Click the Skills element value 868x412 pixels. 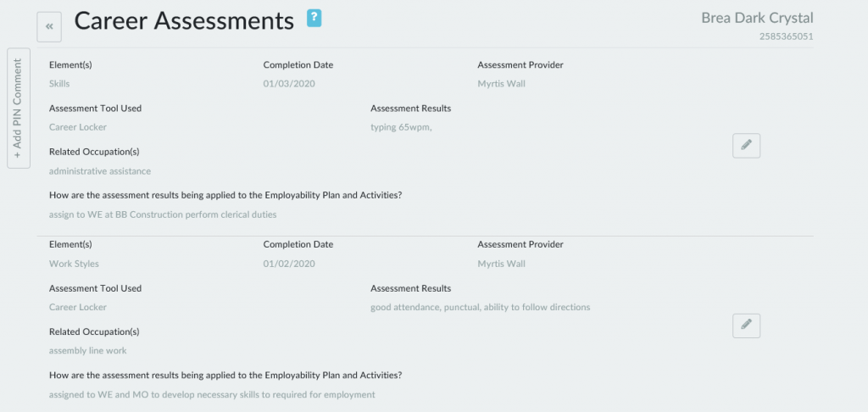tap(59, 84)
